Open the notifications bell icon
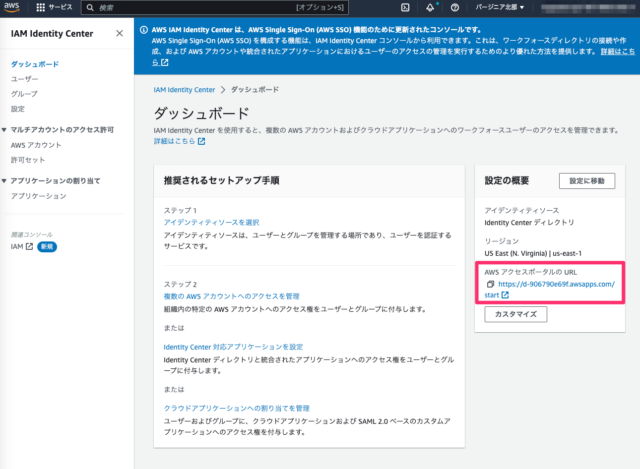Screen dimensions: 640x469 (x=430, y=7)
